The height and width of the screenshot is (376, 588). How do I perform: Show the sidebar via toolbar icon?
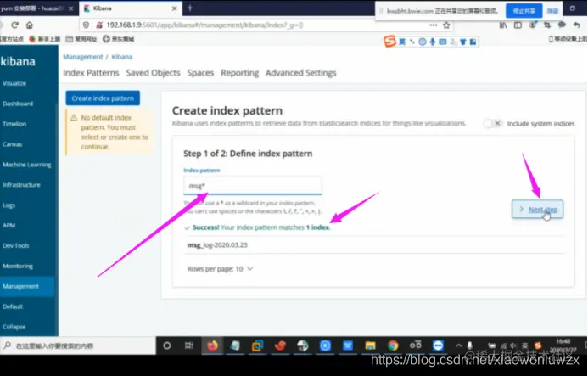click(x=518, y=25)
